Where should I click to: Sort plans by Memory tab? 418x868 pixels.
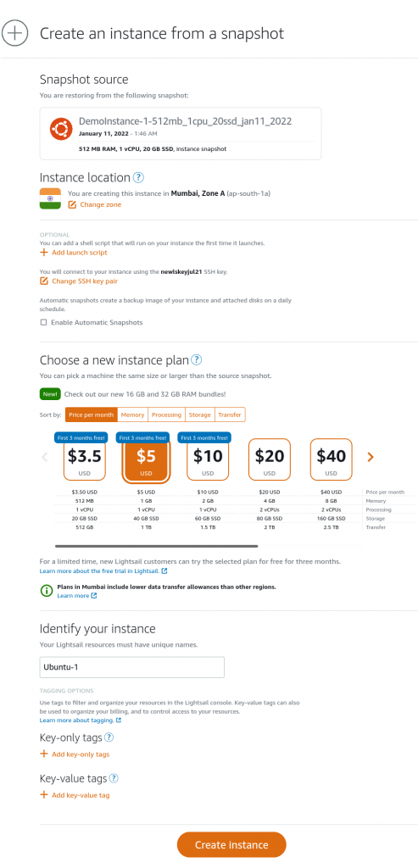pyautogui.click(x=132, y=415)
